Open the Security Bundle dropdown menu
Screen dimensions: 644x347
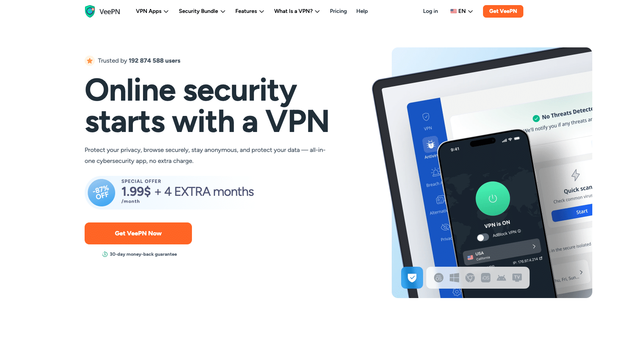pyautogui.click(x=202, y=11)
